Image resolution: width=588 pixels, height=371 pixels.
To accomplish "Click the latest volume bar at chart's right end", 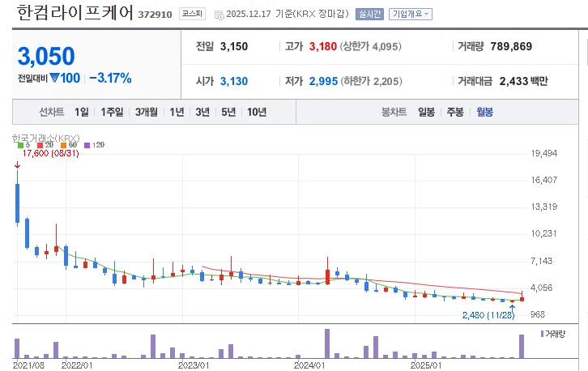I will [x=522, y=346].
